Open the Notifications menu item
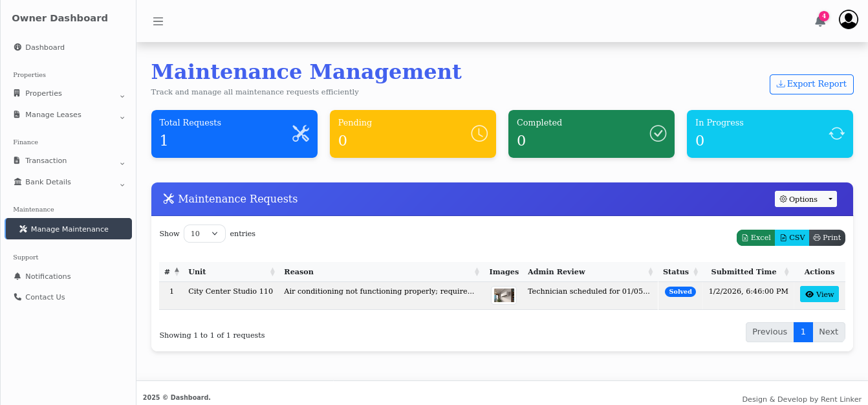Viewport: 868px width, 405px height. tap(47, 276)
